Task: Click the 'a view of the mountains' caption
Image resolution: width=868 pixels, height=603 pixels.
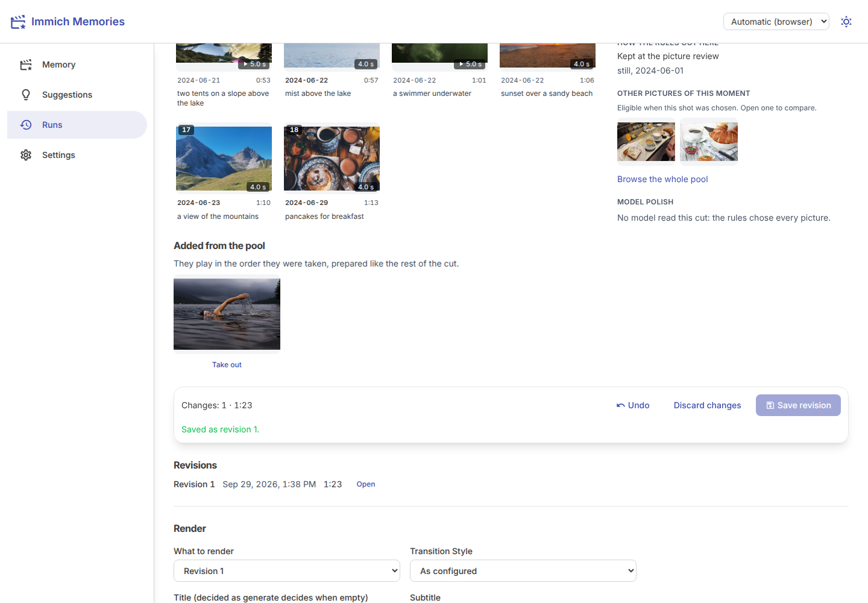Action: tap(218, 216)
